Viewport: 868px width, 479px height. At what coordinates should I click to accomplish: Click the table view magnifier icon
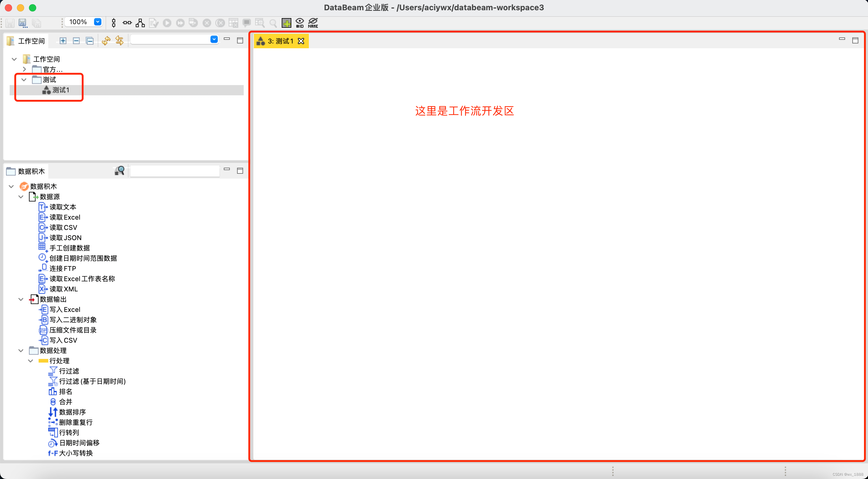click(x=260, y=23)
